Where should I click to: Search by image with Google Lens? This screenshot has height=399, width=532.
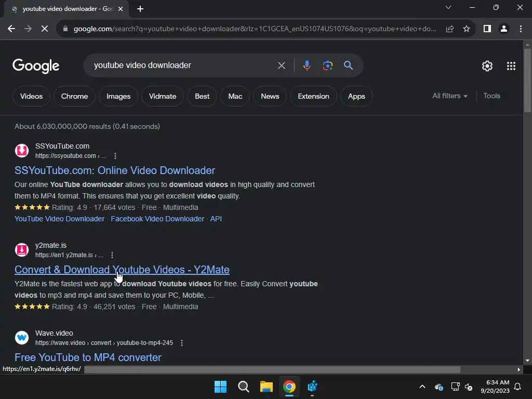pyautogui.click(x=327, y=65)
